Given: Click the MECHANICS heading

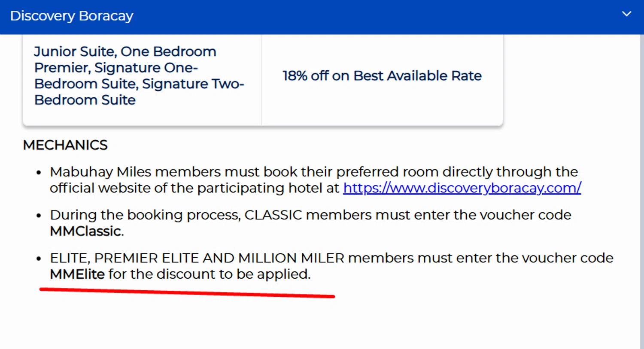Looking at the screenshot, I should tap(65, 145).
